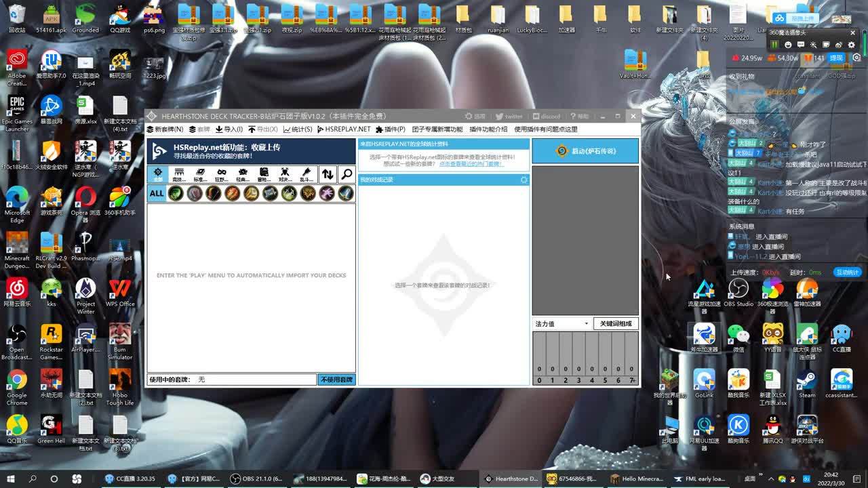Open the 统计(S) statistics menu
This screenshot has height=488, width=868.
(298, 129)
